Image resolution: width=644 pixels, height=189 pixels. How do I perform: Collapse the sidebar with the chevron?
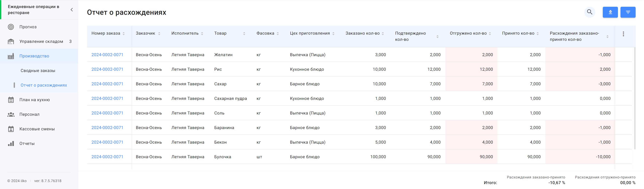[x=72, y=10]
